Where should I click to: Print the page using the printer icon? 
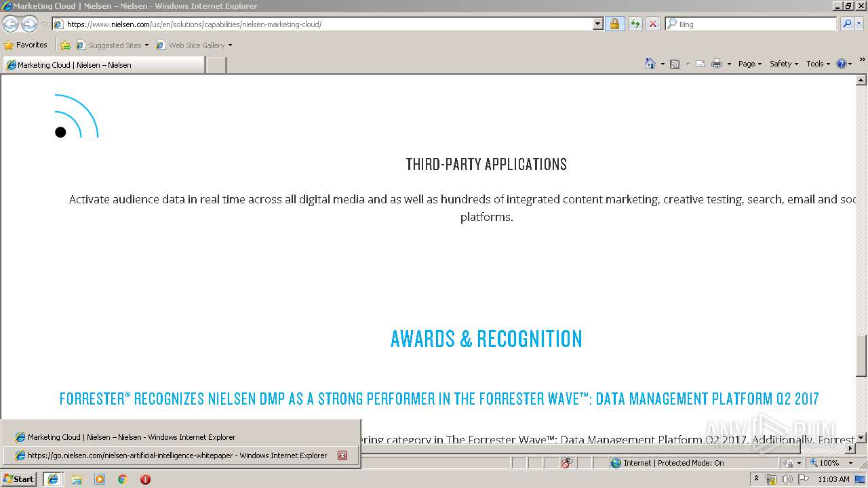click(716, 64)
